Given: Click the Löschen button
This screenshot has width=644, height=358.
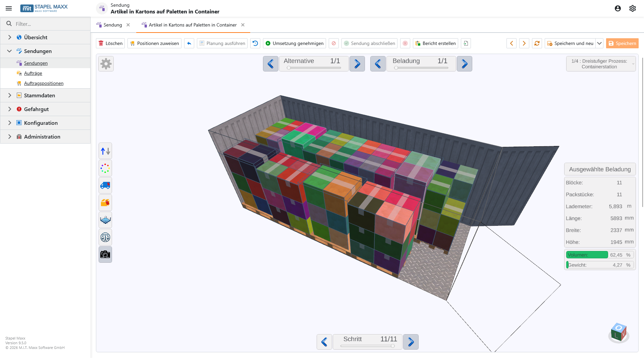Looking at the screenshot, I should 110,43.
